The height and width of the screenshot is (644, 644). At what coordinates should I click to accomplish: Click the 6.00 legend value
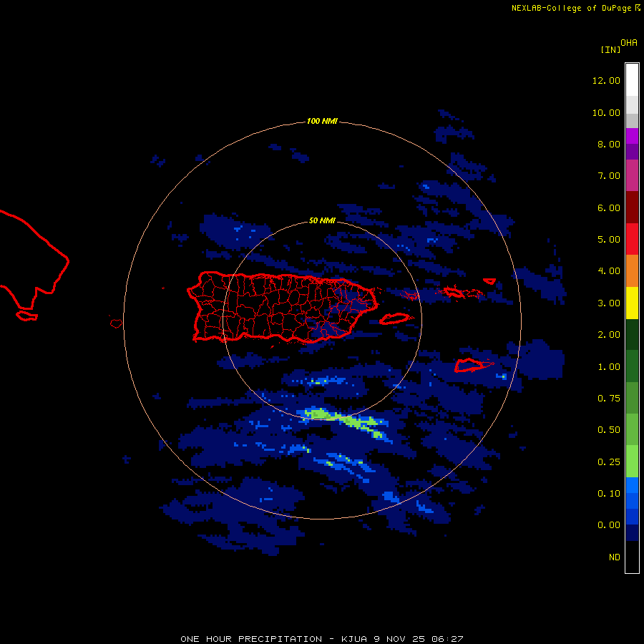pyautogui.click(x=609, y=208)
